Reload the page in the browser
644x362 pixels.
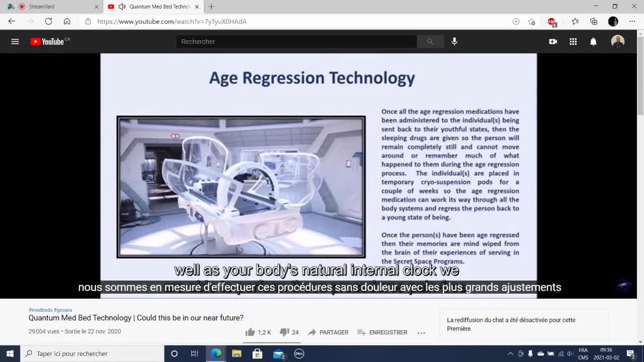(48, 21)
